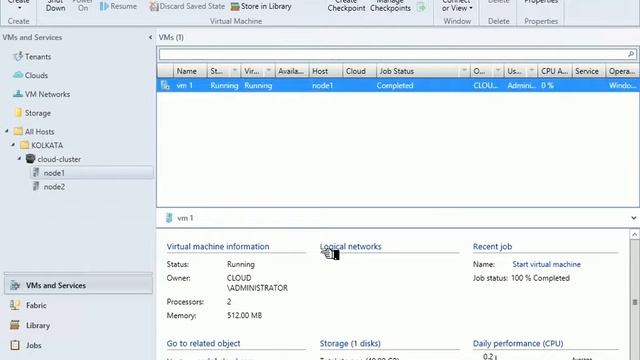640x360 pixels.
Task: Click Create Checkpoint ribbon button
Action: pos(346,6)
